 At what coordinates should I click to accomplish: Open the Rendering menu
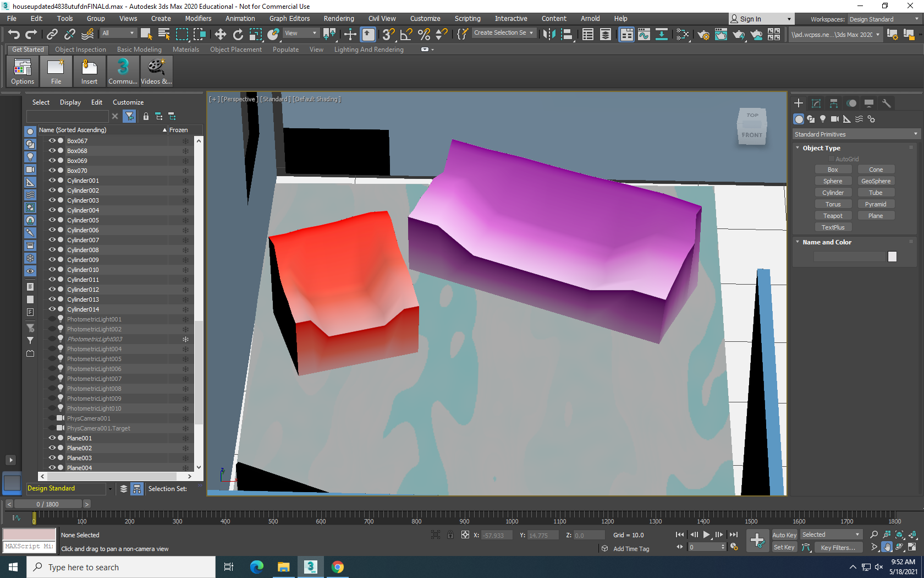click(339, 19)
